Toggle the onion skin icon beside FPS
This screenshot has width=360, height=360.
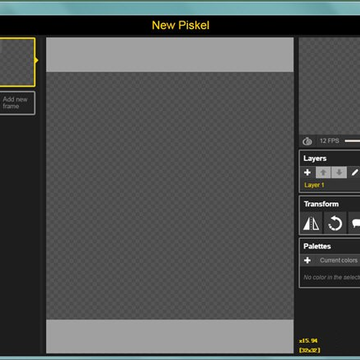[x=307, y=141]
